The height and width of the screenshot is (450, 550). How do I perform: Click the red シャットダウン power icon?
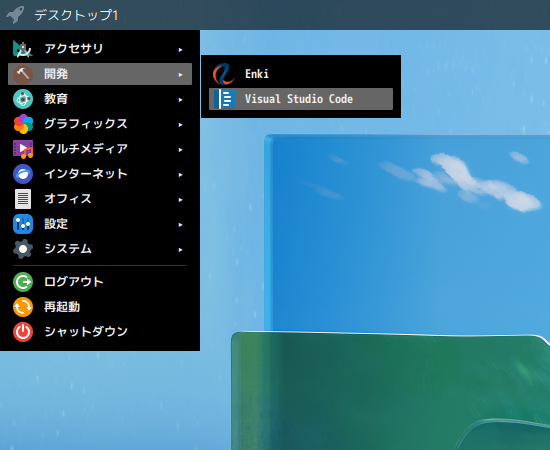[x=23, y=332]
